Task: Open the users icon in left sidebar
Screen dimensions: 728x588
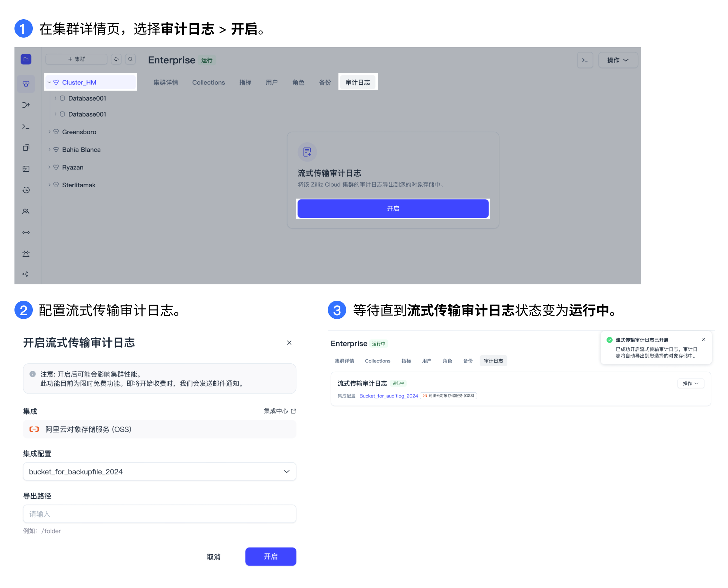Action: [x=26, y=212]
